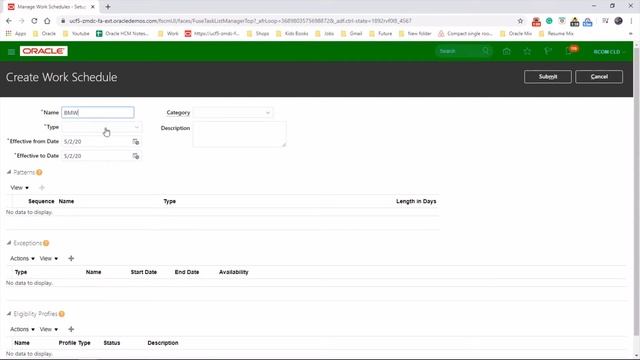Bookmark this page with the star icon

520,21
